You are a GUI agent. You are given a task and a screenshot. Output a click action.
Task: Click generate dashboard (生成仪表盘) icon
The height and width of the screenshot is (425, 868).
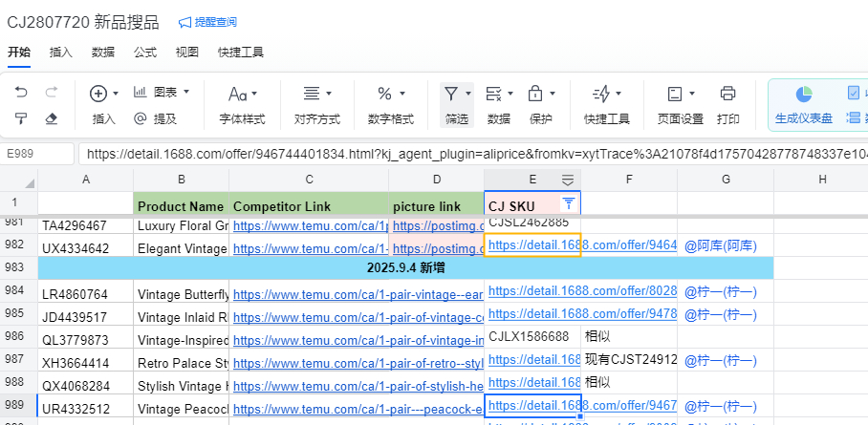tap(803, 94)
